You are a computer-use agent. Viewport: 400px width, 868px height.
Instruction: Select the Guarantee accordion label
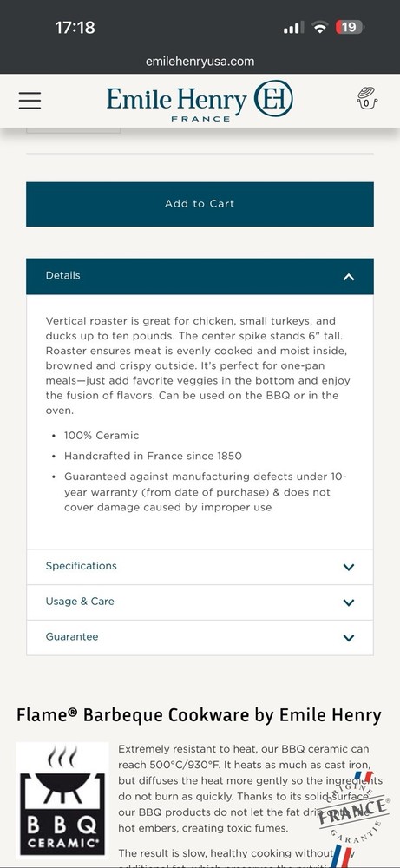click(x=72, y=636)
